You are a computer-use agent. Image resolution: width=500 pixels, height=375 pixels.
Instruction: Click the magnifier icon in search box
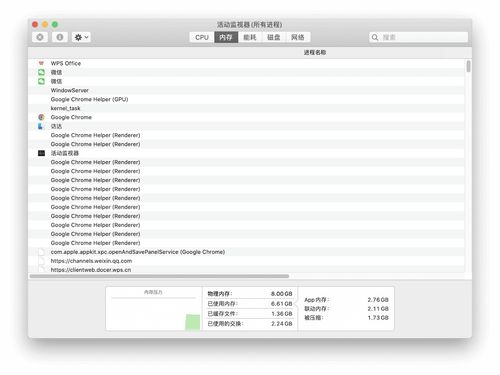pyautogui.click(x=375, y=37)
